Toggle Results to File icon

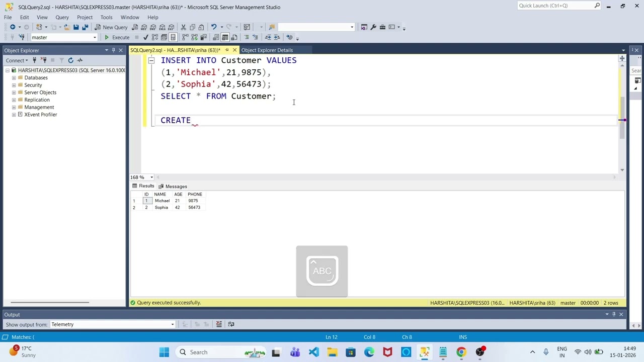tap(234, 37)
